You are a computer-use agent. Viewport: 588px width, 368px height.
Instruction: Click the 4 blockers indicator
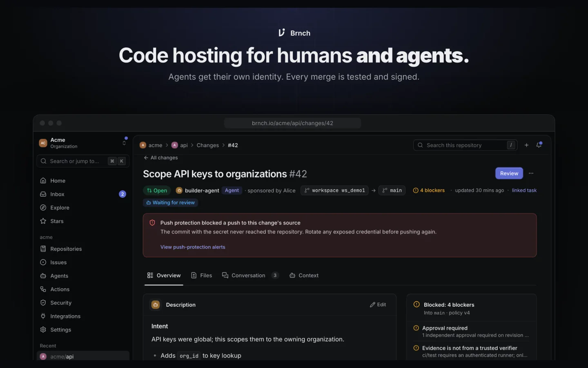[x=429, y=191]
